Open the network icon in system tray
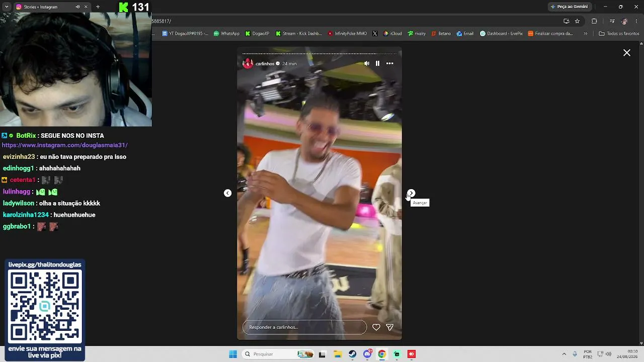Image resolution: width=644 pixels, height=362 pixels. click(600, 354)
